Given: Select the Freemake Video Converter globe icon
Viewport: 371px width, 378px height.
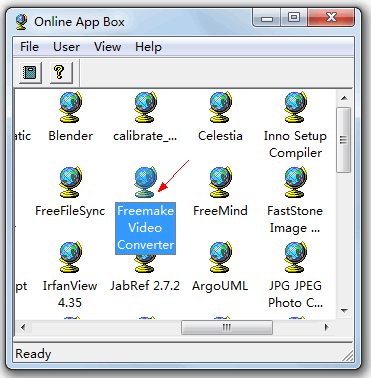Looking at the screenshot, I should 145,182.
